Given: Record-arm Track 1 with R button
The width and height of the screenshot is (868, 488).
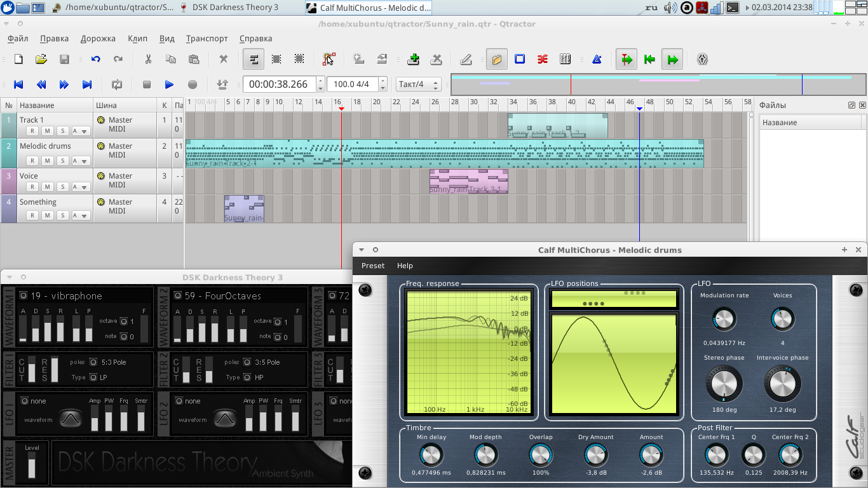Looking at the screenshot, I should [x=32, y=131].
